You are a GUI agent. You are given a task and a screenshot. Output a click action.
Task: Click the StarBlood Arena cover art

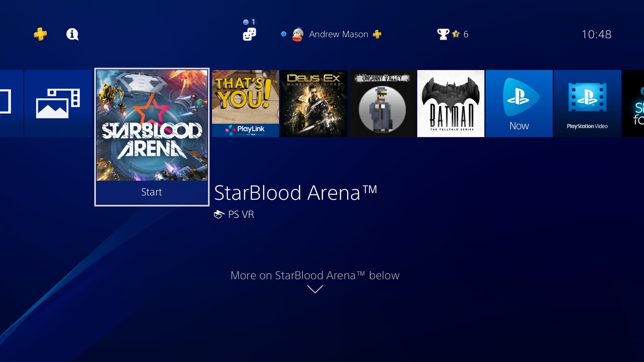pos(152,125)
